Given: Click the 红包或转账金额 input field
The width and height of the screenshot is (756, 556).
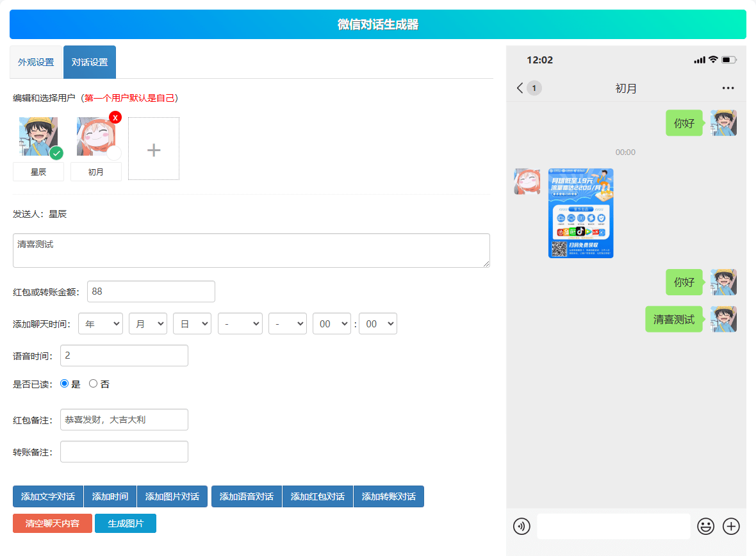Looking at the screenshot, I should pyautogui.click(x=151, y=291).
